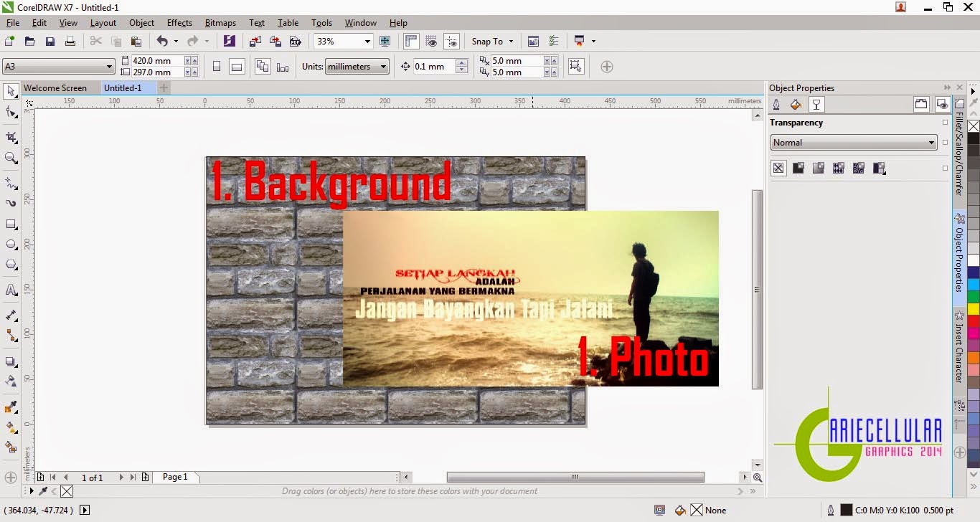Image resolution: width=980 pixels, height=522 pixels.
Task: Click the quick customize plus on property bar
Action: [x=606, y=67]
